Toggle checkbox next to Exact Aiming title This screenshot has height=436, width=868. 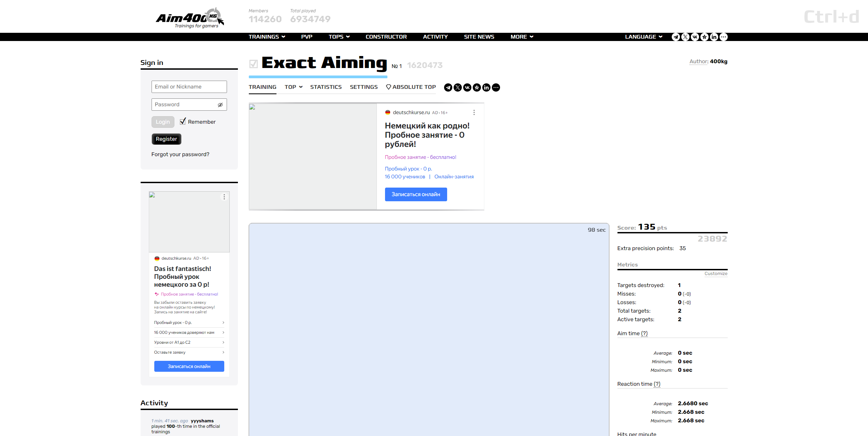tap(253, 64)
